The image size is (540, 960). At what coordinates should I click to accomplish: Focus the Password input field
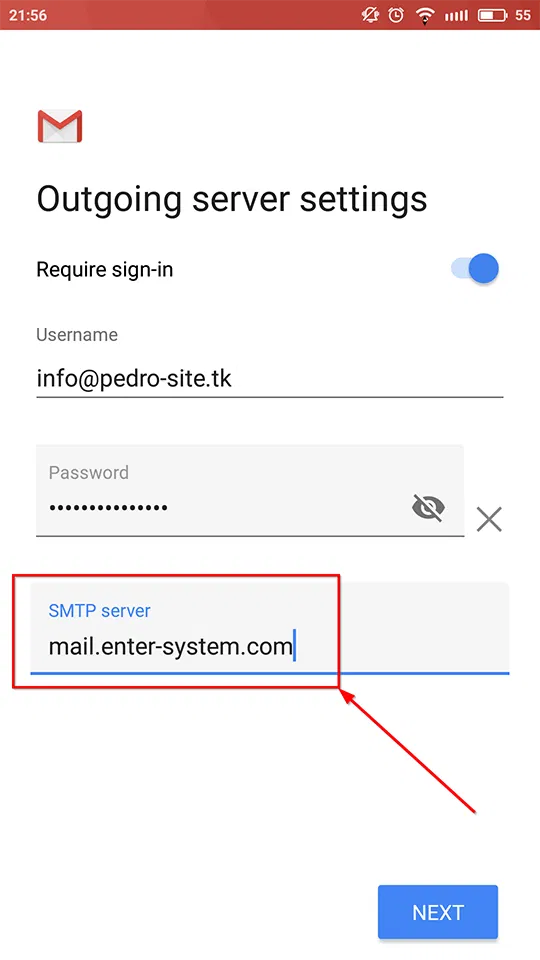point(250,490)
